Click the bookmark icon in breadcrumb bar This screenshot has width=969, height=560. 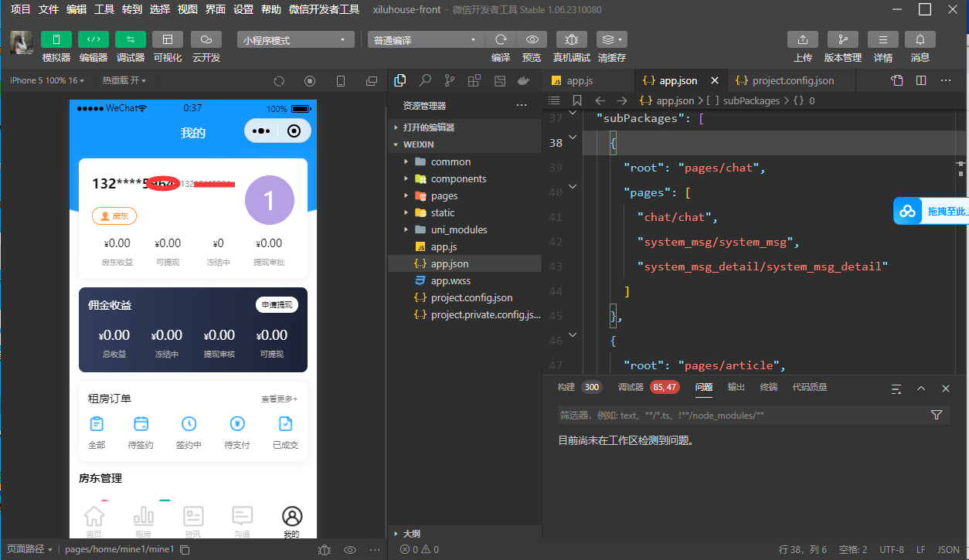pyautogui.click(x=576, y=100)
